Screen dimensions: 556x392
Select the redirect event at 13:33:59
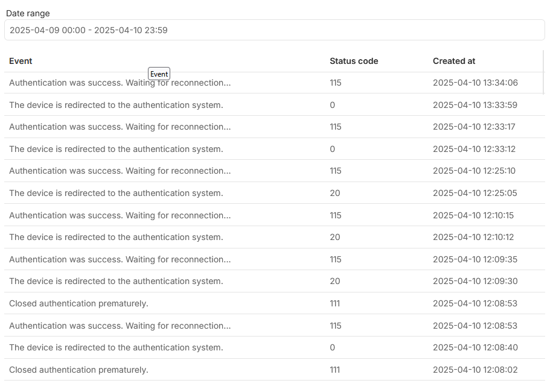275,105
